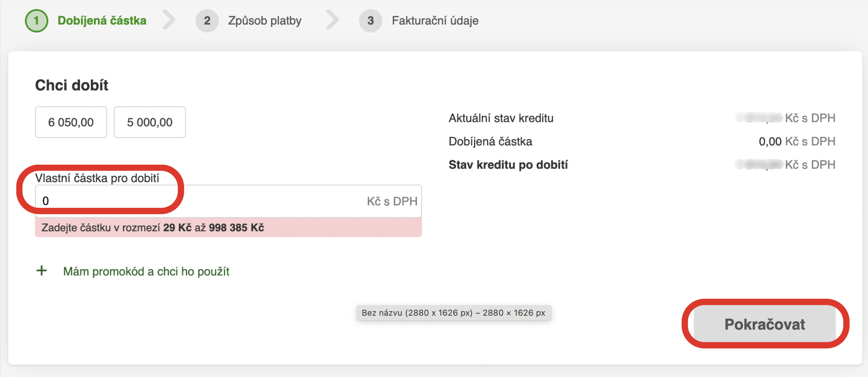The height and width of the screenshot is (377, 868).
Task: Click the green step 1 circle icon
Action: (x=36, y=20)
